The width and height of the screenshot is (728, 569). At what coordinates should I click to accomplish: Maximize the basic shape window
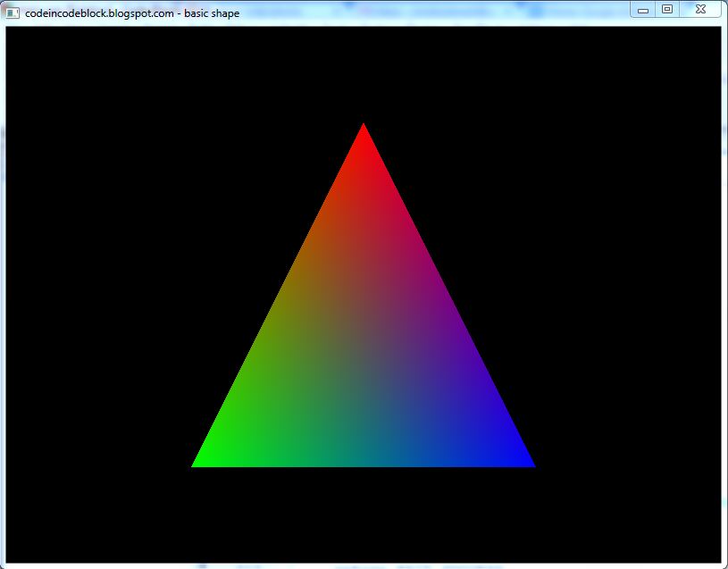pyautogui.click(x=667, y=9)
